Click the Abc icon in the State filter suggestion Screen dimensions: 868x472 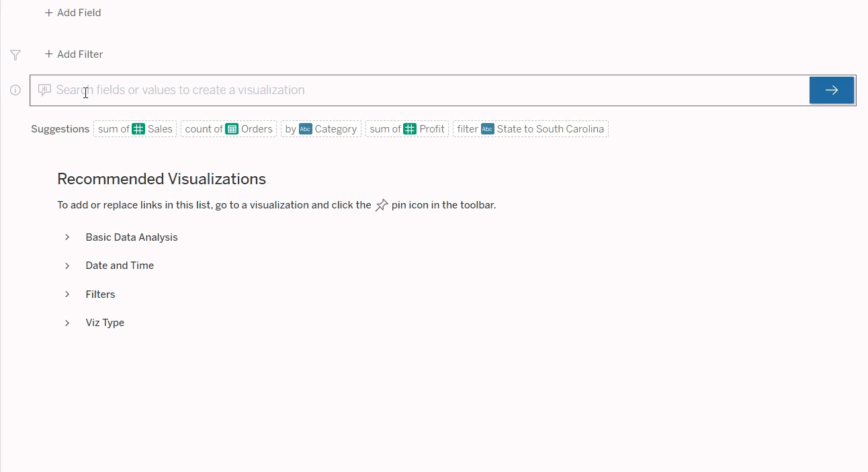(x=487, y=128)
